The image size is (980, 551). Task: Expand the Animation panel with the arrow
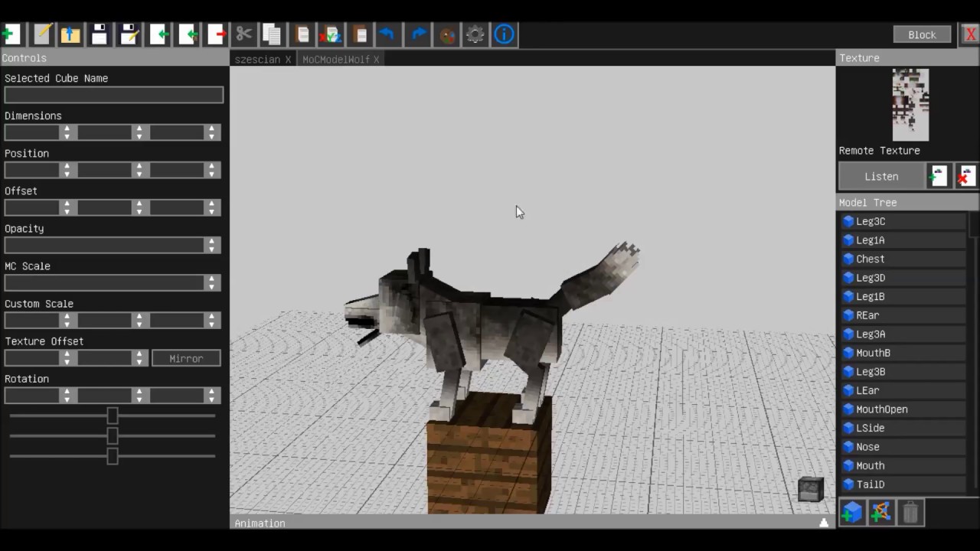(x=824, y=523)
